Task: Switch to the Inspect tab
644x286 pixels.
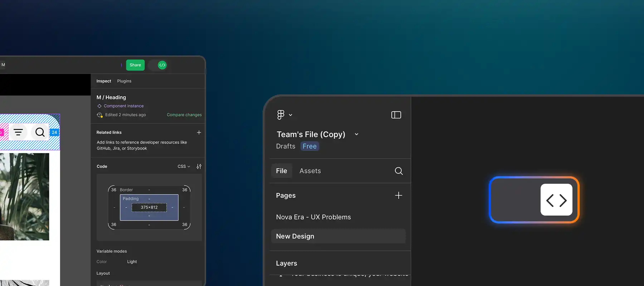Action: coord(104,81)
